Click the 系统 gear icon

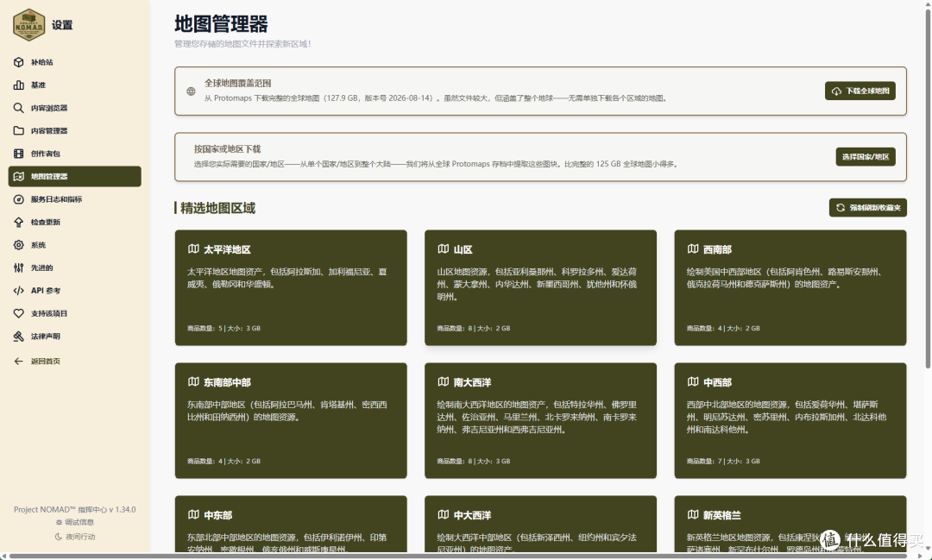click(x=18, y=245)
